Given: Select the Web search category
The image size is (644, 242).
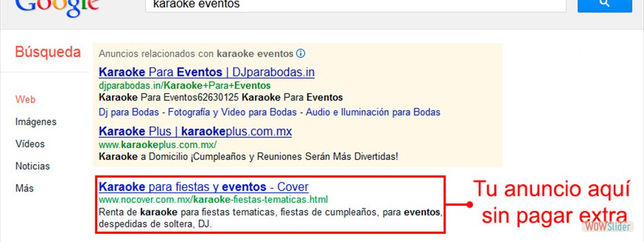Looking at the screenshot, I should (x=25, y=99).
